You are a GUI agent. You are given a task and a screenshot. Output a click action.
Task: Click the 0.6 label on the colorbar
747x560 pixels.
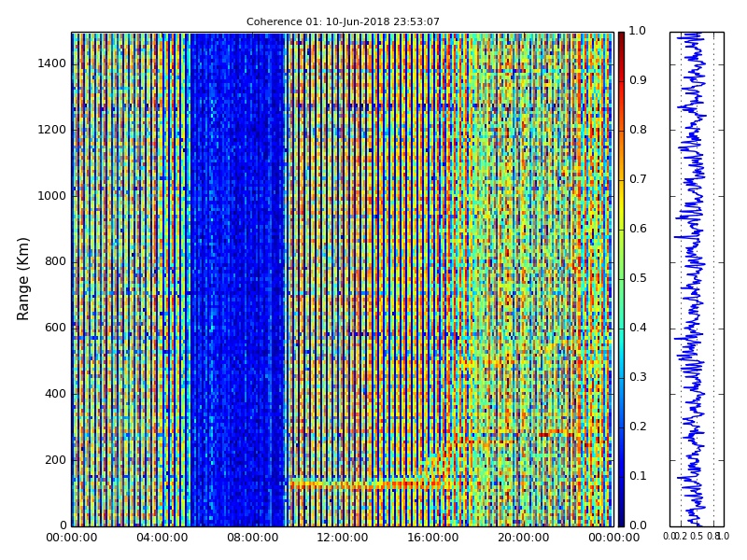[x=638, y=229]
